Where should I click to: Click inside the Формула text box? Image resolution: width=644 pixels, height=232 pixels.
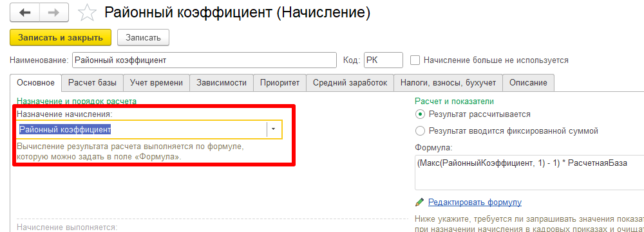click(529, 172)
